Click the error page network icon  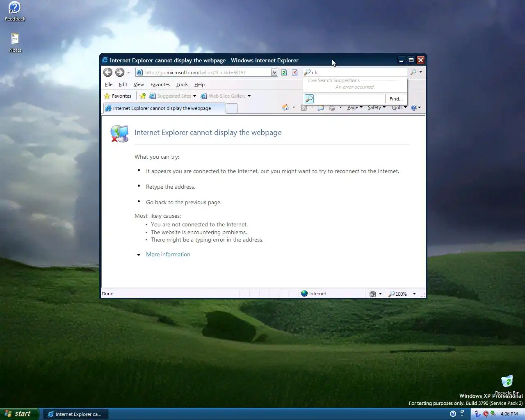tap(120, 134)
